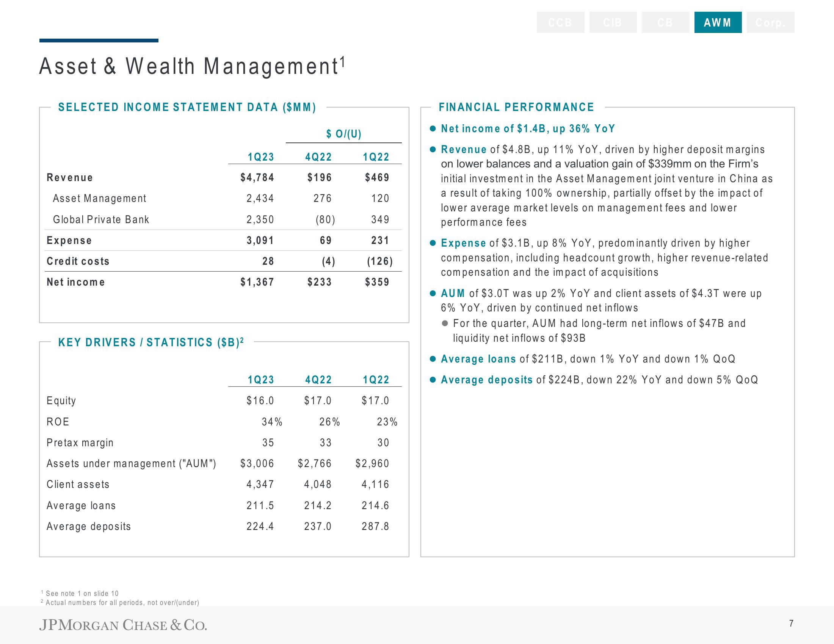Image resolution: width=834 pixels, height=644 pixels.
Task: Select Expense value 3,091
Action: click(260, 240)
